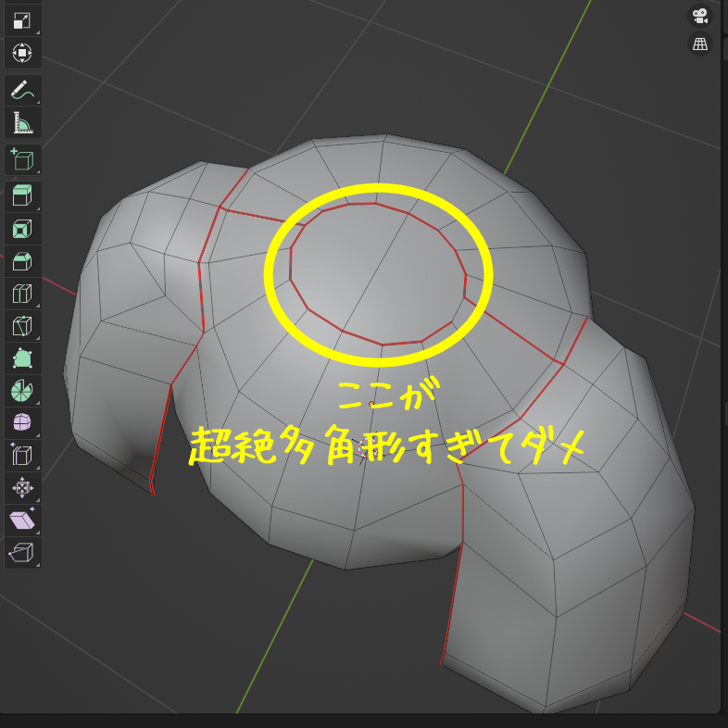The height and width of the screenshot is (728, 728).
Task: Activate the Inset Faces tool
Action: (x=22, y=229)
